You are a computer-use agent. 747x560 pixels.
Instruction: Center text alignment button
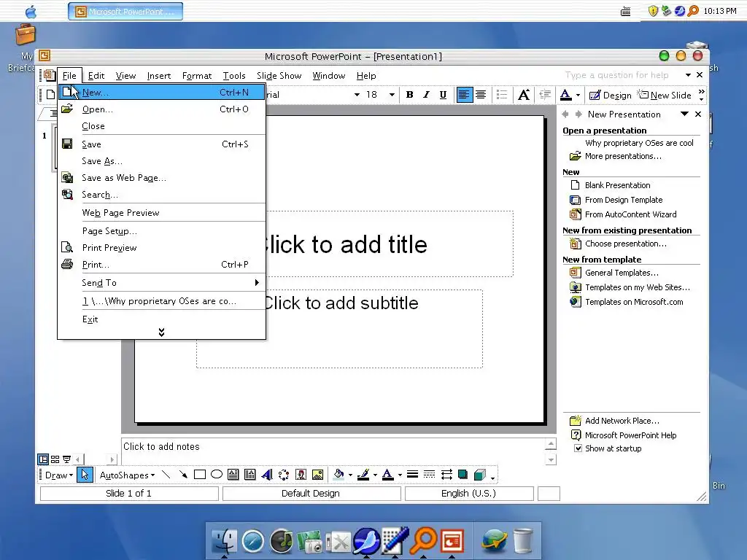(x=481, y=95)
